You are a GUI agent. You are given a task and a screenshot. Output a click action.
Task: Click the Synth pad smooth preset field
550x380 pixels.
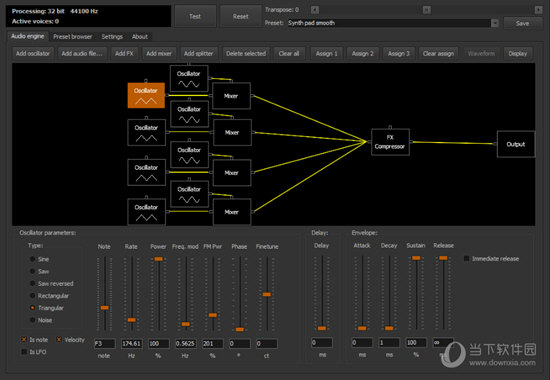click(389, 23)
